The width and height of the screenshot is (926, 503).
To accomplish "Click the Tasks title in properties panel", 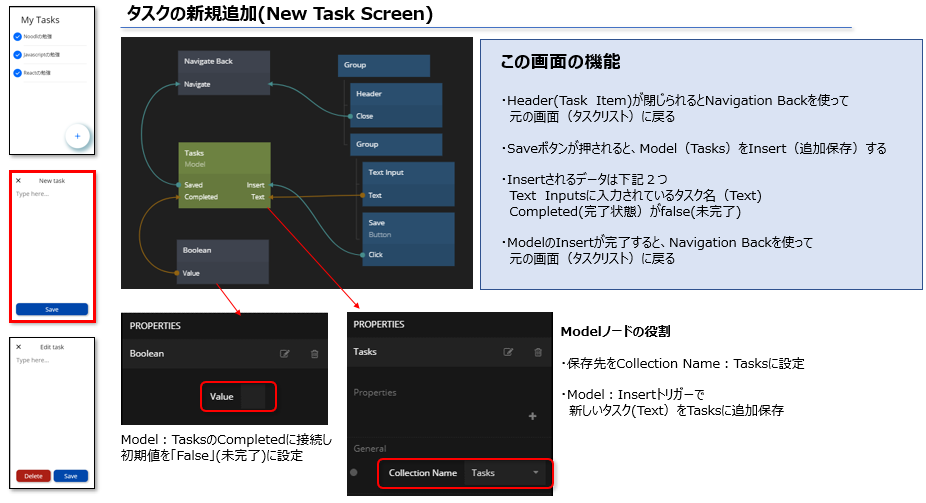I will [x=365, y=352].
